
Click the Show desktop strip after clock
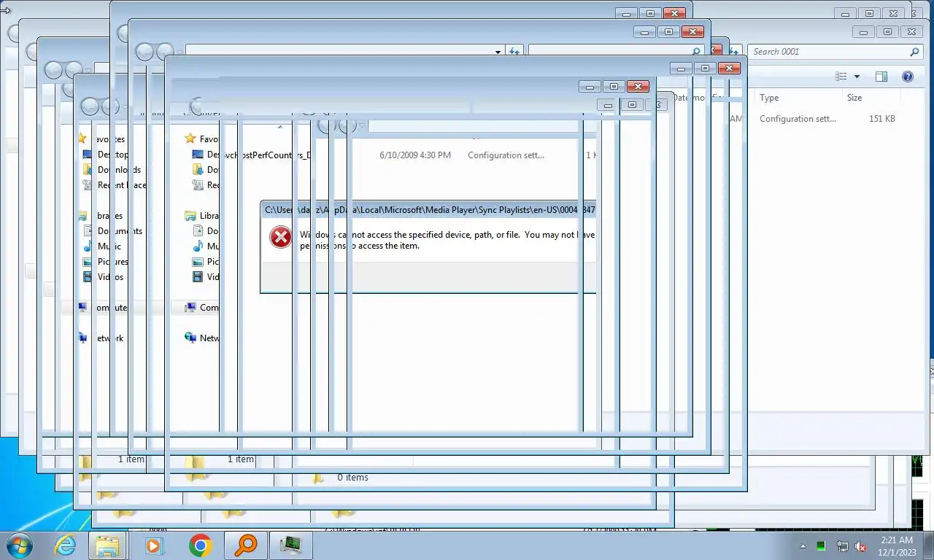[928, 546]
